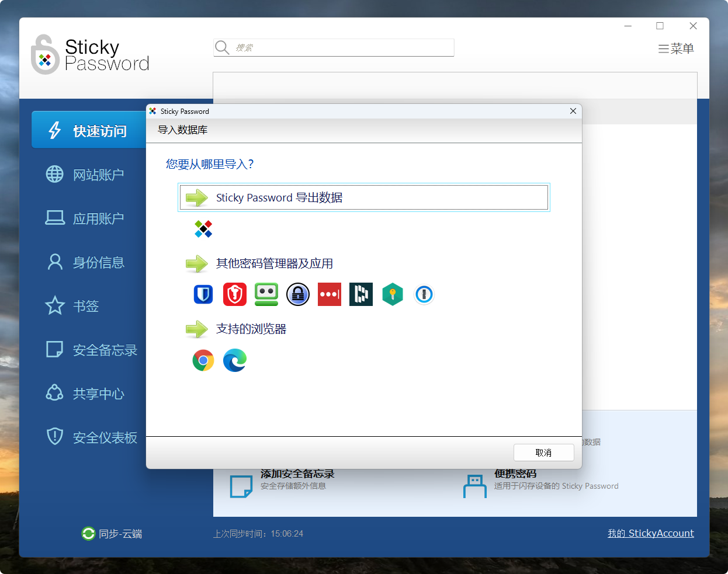This screenshot has height=574, width=728.
Task: Go to 网站账户 in the sidebar
Action: pyautogui.click(x=85, y=174)
